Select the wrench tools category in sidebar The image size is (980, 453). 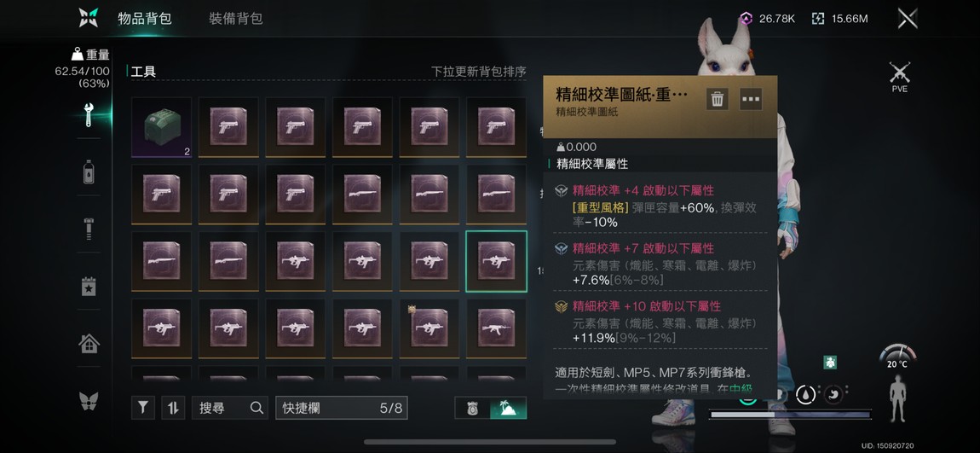tap(88, 114)
